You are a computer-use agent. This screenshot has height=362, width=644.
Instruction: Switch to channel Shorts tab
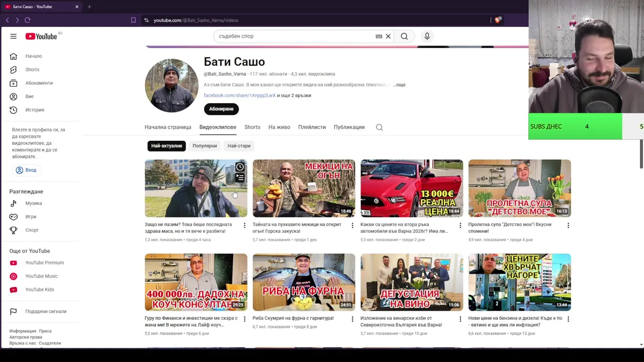tap(253, 127)
